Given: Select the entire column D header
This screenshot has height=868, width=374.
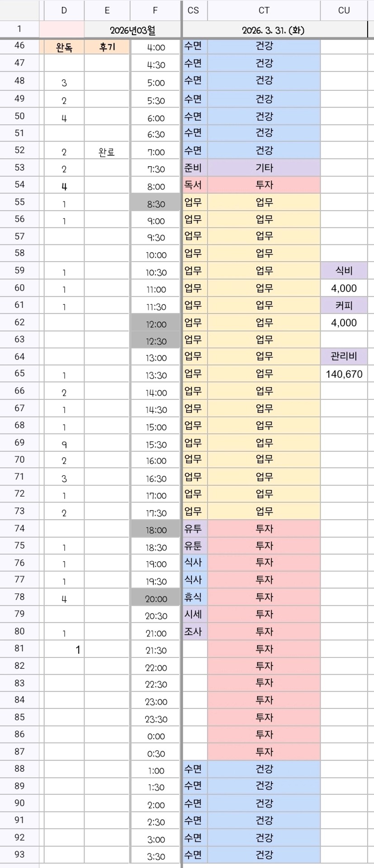Looking at the screenshot, I should [64, 10].
